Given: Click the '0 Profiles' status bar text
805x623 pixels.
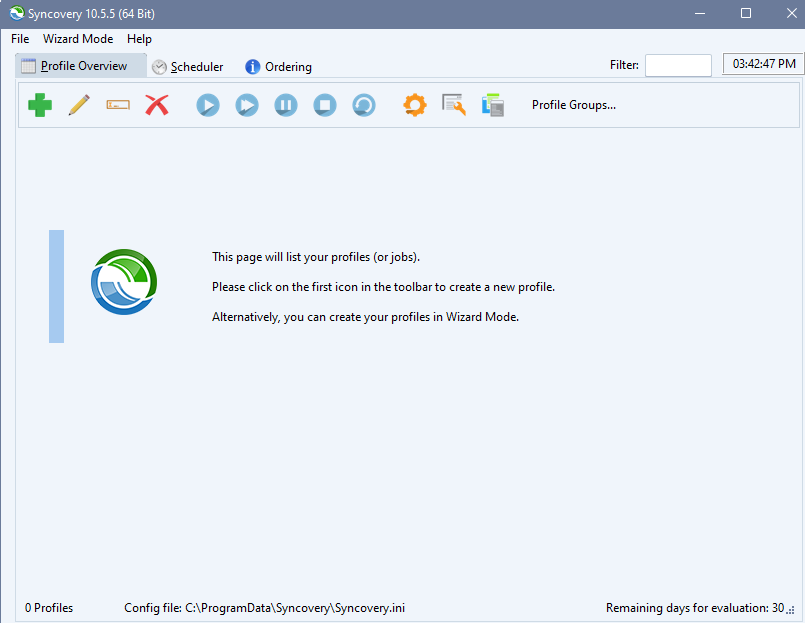Looking at the screenshot, I should tap(49, 608).
